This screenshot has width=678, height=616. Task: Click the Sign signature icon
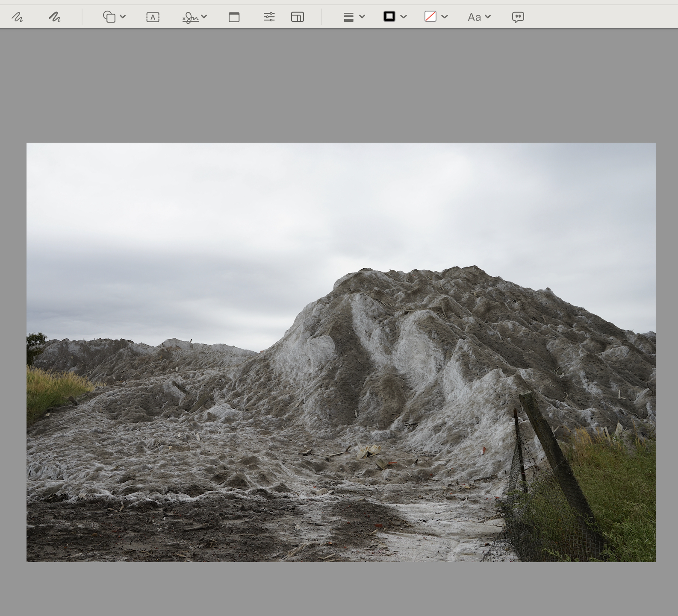coord(190,18)
